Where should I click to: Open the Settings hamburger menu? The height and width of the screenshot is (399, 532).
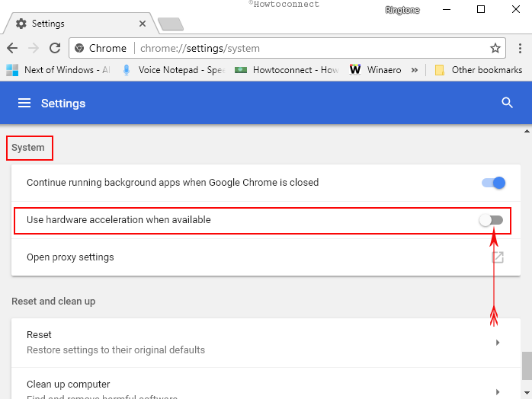(x=24, y=103)
